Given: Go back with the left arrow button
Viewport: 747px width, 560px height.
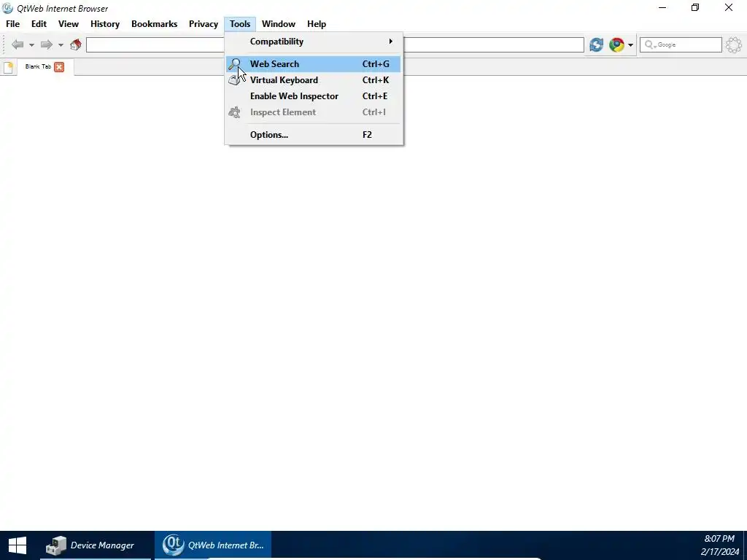Looking at the screenshot, I should (18, 44).
